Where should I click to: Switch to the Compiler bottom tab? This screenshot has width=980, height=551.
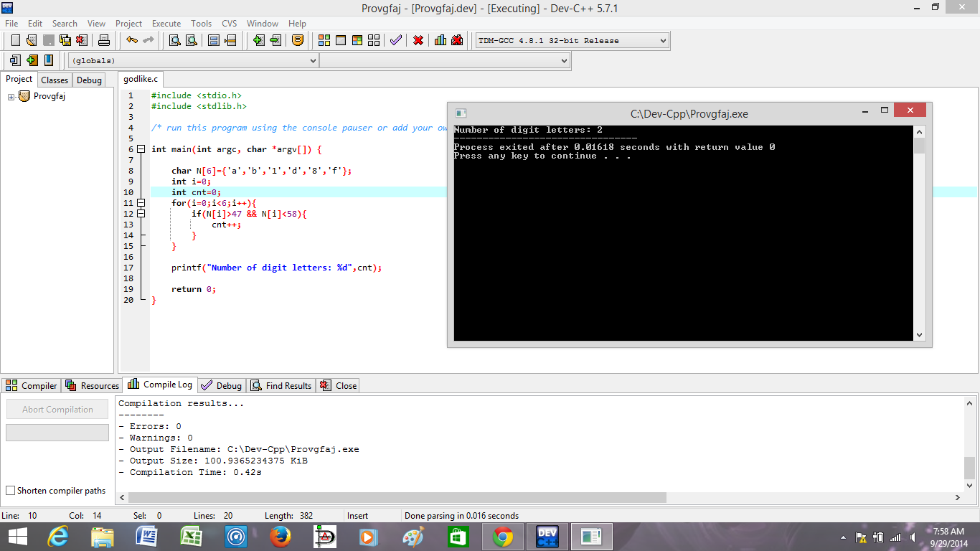coord(31,385)
